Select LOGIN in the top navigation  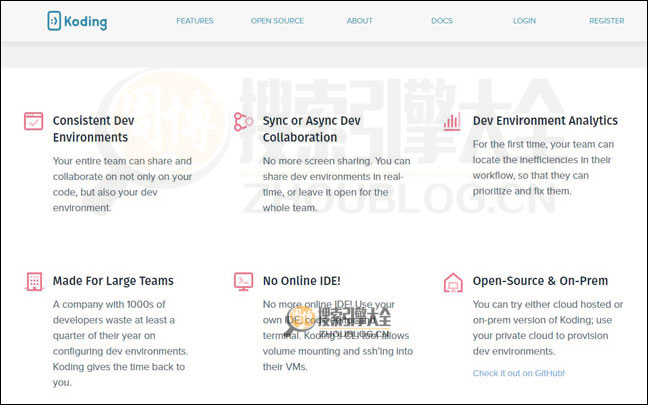524,21
